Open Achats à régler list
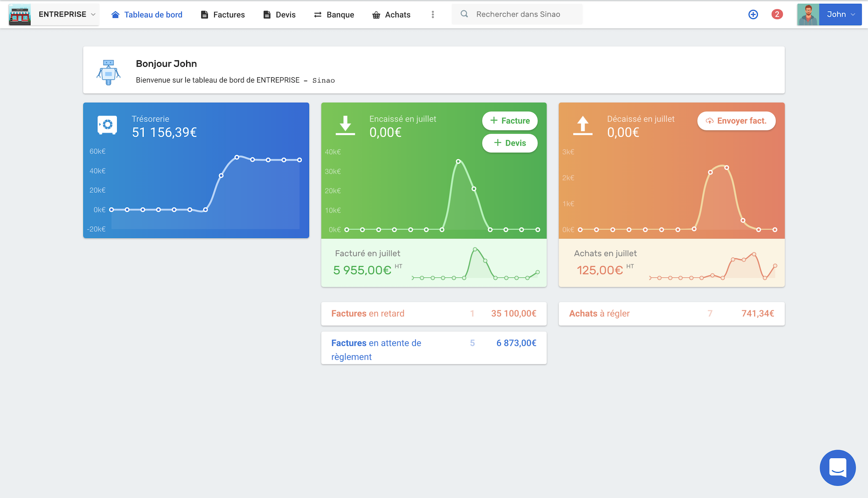 click(672, 313)
